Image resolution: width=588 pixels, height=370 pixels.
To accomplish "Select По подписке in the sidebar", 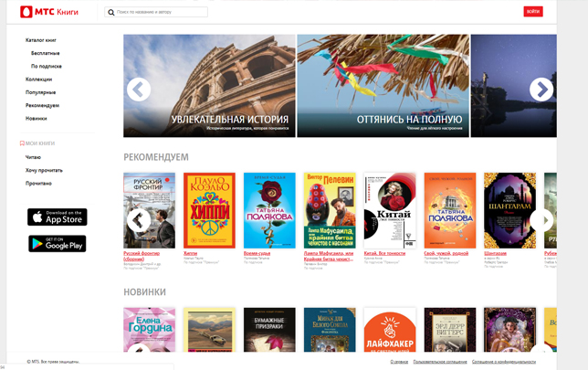I will [x=47, y=66].
